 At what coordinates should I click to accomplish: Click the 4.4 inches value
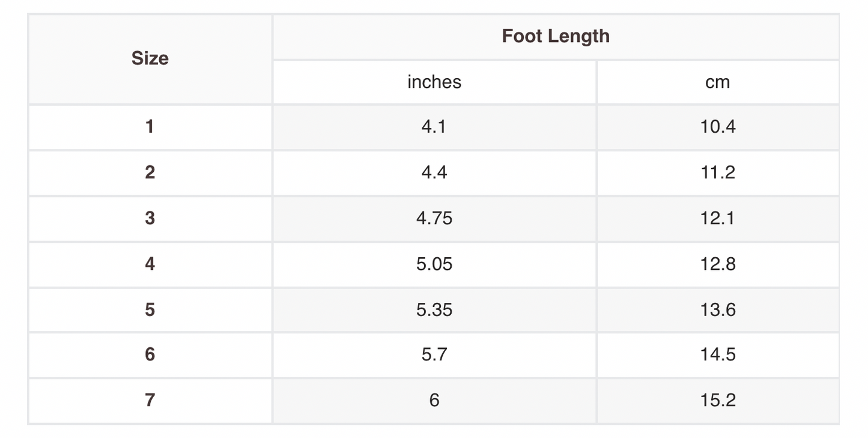[x=434, y=172]
